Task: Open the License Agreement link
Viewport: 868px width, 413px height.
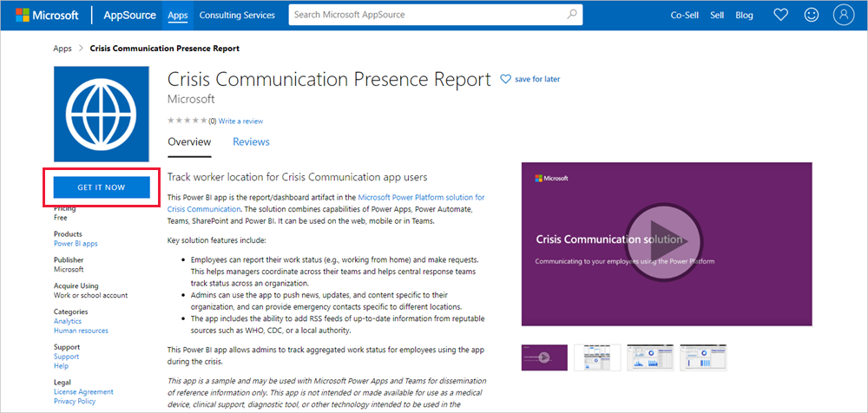Action: pos(83,392)
